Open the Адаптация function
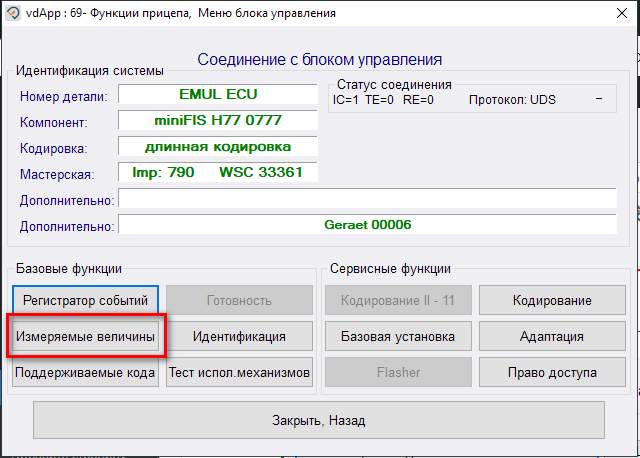This screenshot has width=640, height=458. point(552,336)
